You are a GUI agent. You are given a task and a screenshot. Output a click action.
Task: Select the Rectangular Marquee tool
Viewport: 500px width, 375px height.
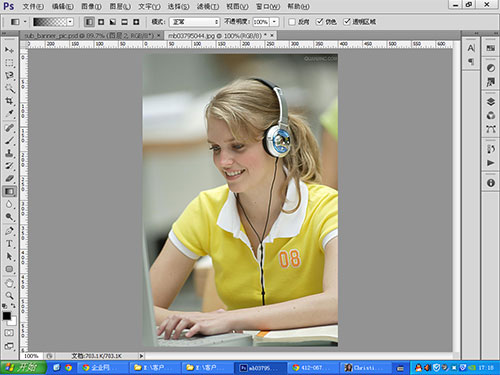pos(9,63)
